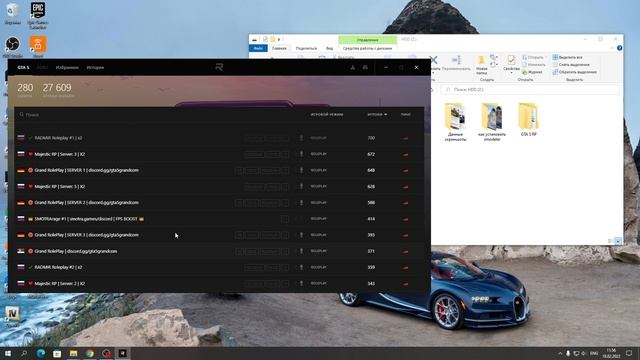Click the boost icon on the Grand RolePlay SERVER 2 row

pyautogui.click(x=302, y=203)
